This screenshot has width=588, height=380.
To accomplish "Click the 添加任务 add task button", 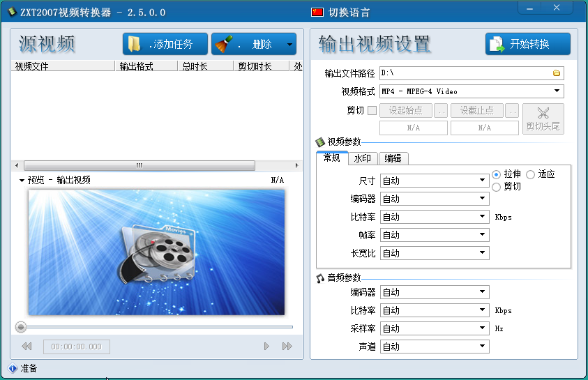I will coord(165,44).
